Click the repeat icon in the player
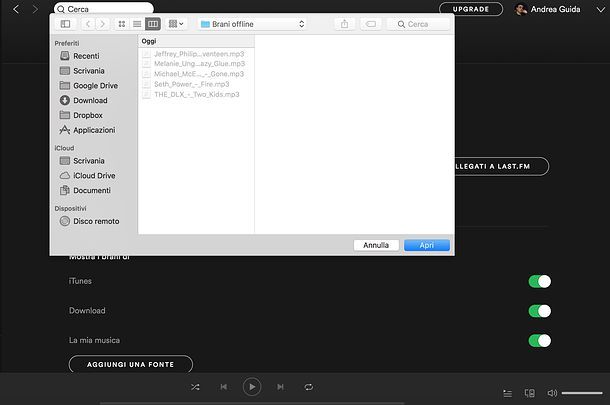 click(x=309, y=386)
